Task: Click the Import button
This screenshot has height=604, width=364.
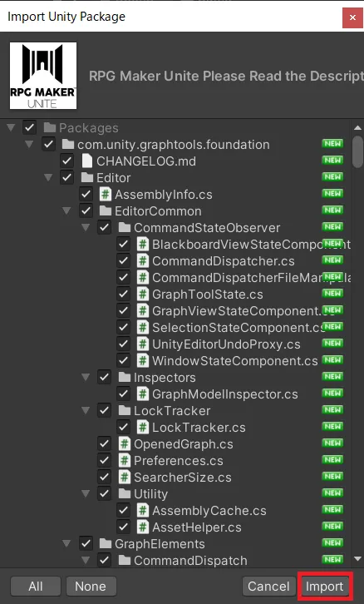Action: [324, 587]
